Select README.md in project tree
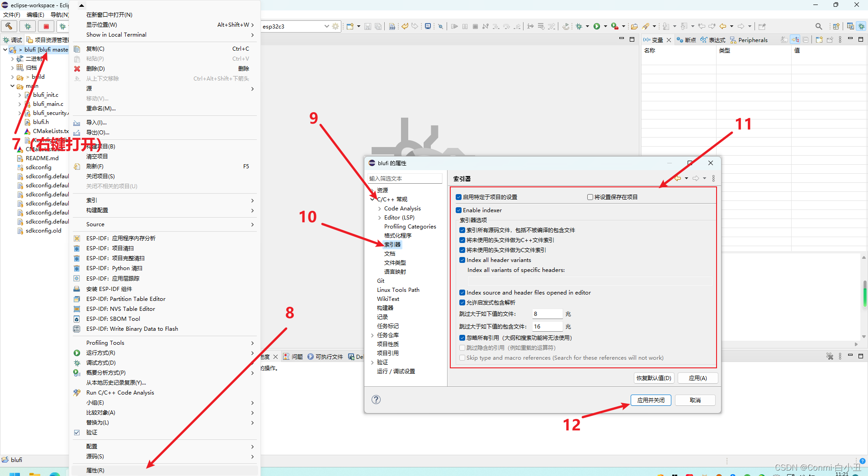 [x=42, y=158]
